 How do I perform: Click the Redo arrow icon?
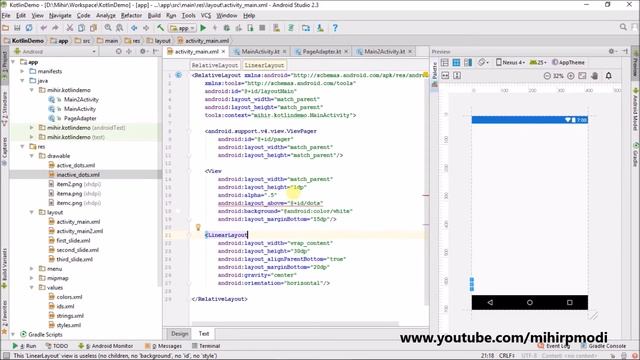coord(55,28)
